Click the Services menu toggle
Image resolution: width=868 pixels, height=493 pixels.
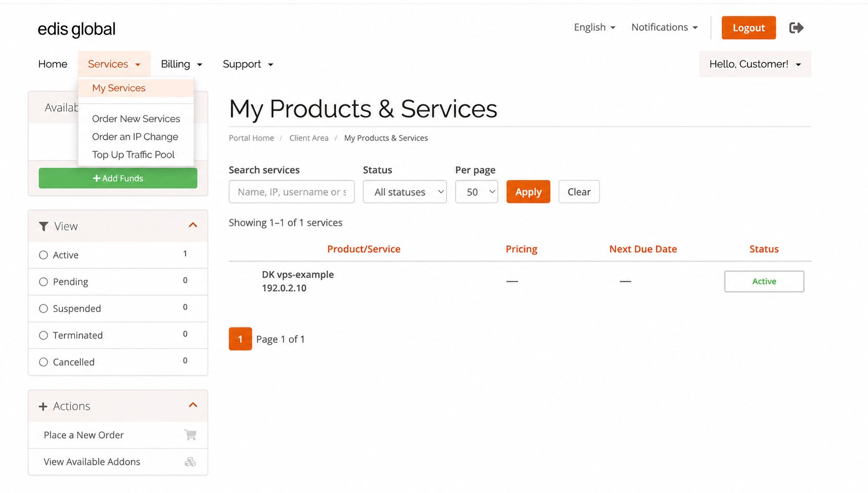pos(114,64)
